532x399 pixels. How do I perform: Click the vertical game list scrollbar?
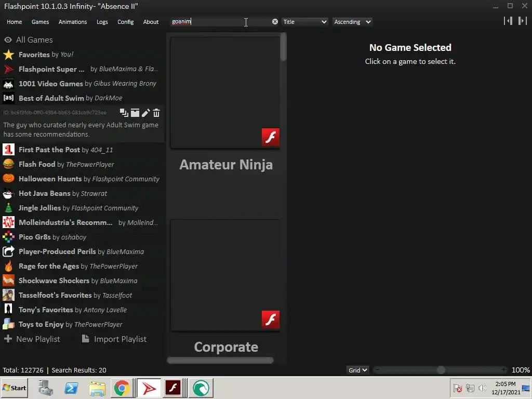[x=284, y=47]
